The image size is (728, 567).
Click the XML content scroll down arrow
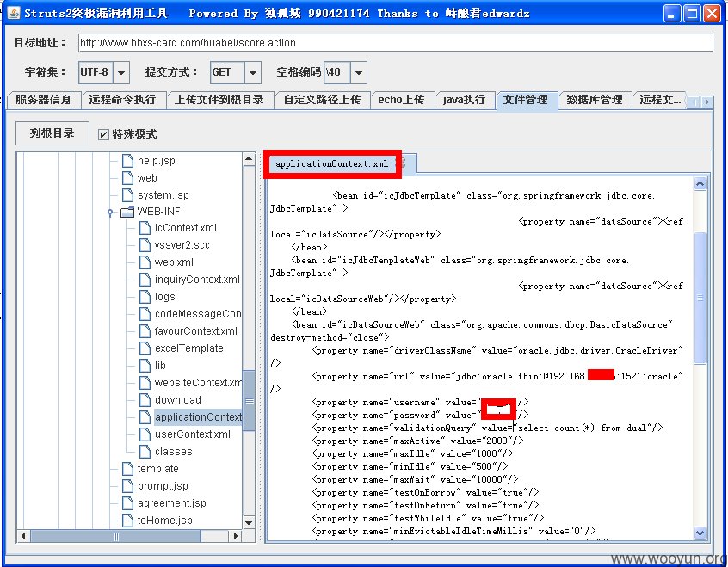tap(700, 533)
